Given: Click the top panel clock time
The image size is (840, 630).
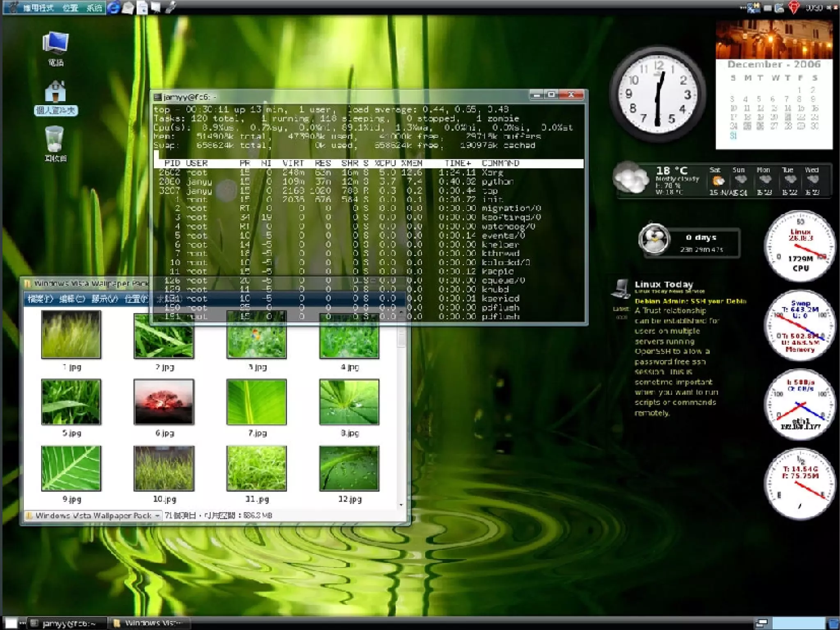Looking at the screenshot, I should (x=814, y=8).
